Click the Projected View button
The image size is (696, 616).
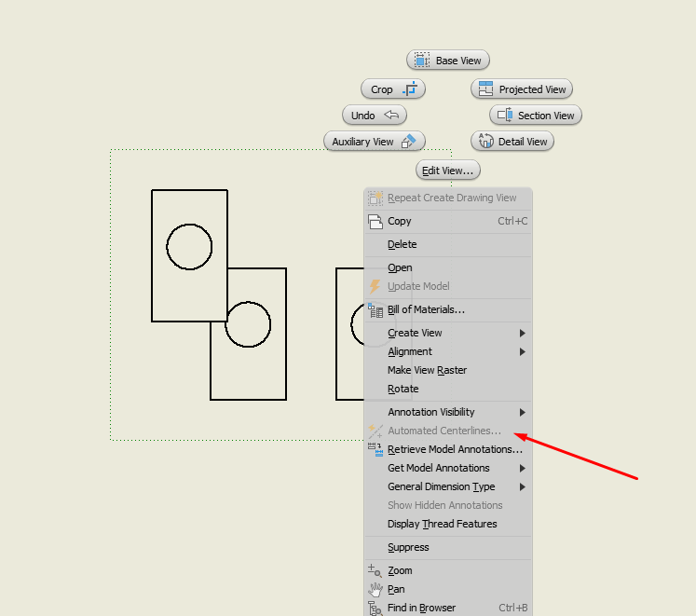[x=522, y=89]
